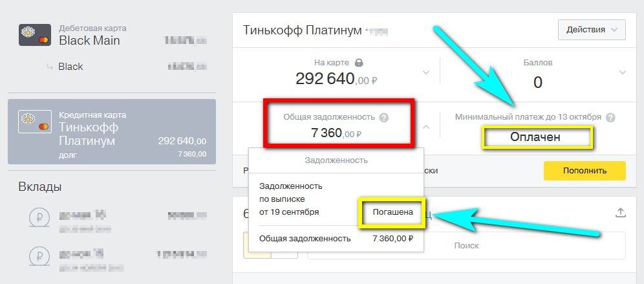This screenshot has width=644, height=284.
Task: Click help icon next to Минимальный платеж
Action: (610, 118)
